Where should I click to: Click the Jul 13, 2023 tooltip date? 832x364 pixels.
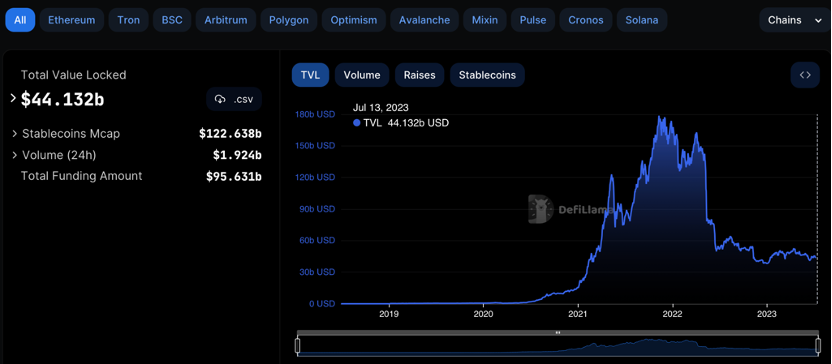(380, 108)
